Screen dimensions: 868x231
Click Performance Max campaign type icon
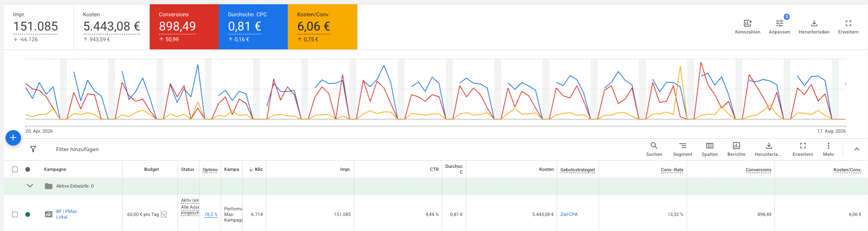tap(49, 214)
